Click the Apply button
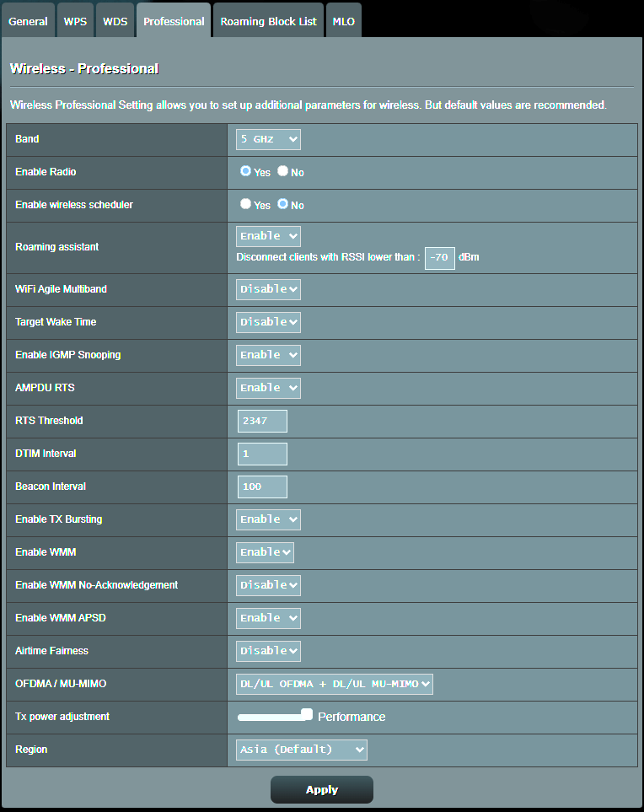 321,790
